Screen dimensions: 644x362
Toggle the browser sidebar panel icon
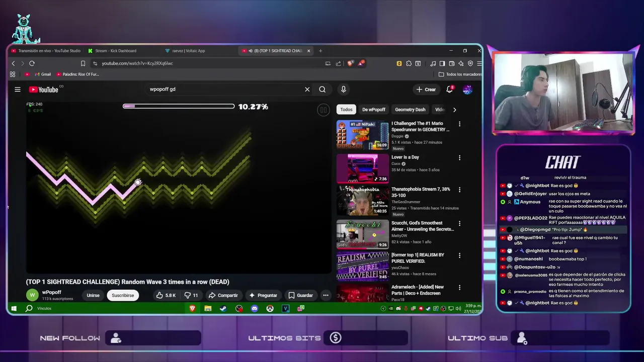tap(442, 63)
